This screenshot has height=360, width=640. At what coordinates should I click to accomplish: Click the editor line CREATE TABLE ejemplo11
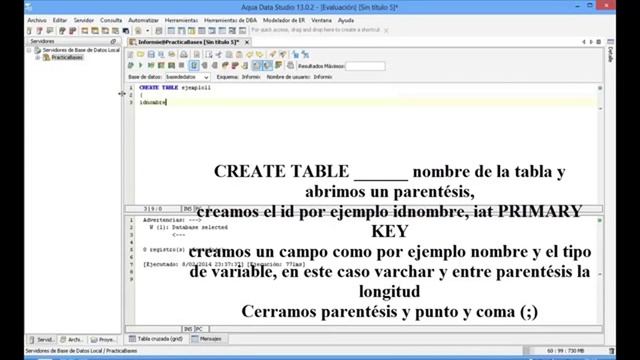click(175, 87)
